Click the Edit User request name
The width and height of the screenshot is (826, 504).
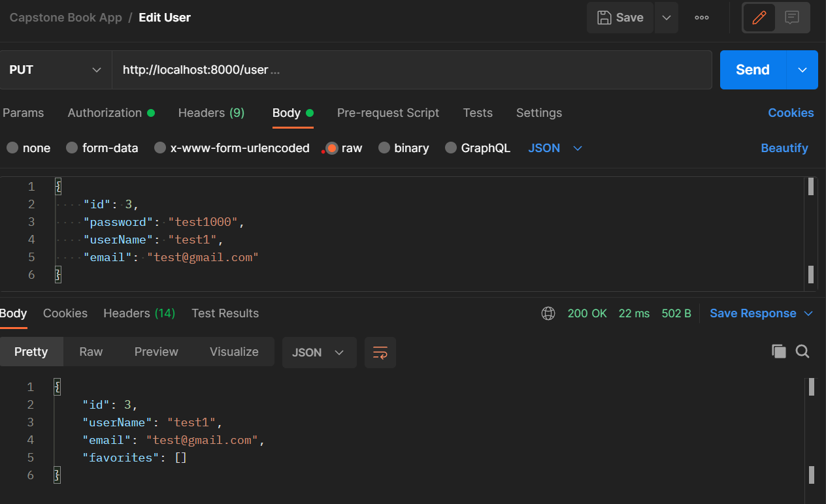[x=165, y=18]
